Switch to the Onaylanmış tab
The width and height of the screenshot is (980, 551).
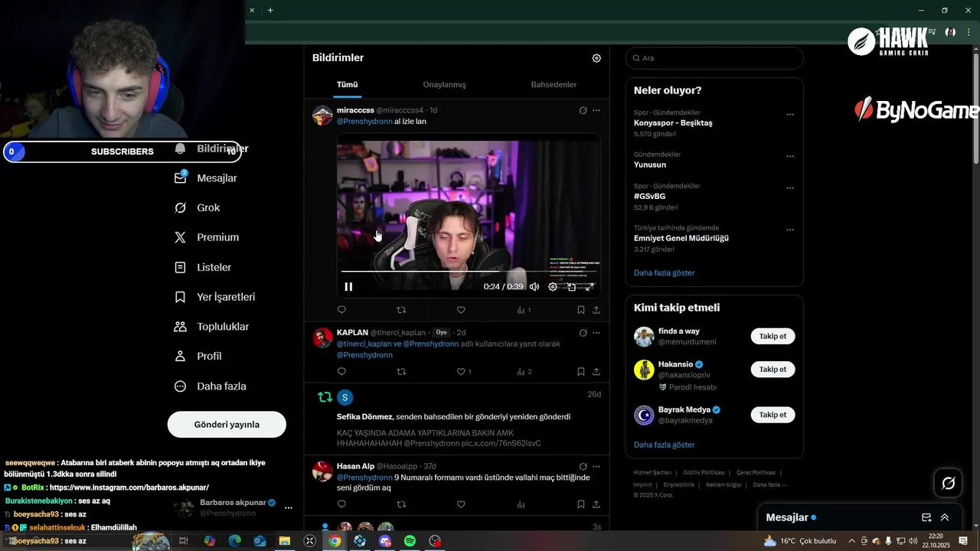pyautogui.click(x=444, y=84)
